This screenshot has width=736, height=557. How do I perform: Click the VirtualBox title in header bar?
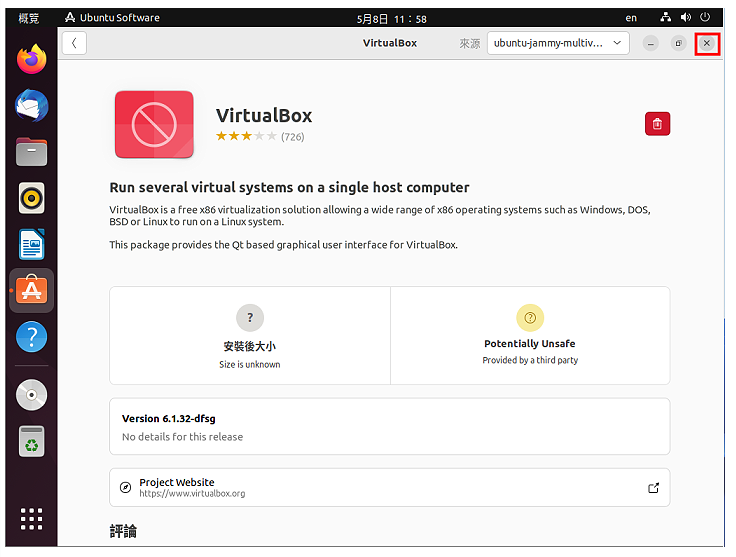(x=390, y=43)
